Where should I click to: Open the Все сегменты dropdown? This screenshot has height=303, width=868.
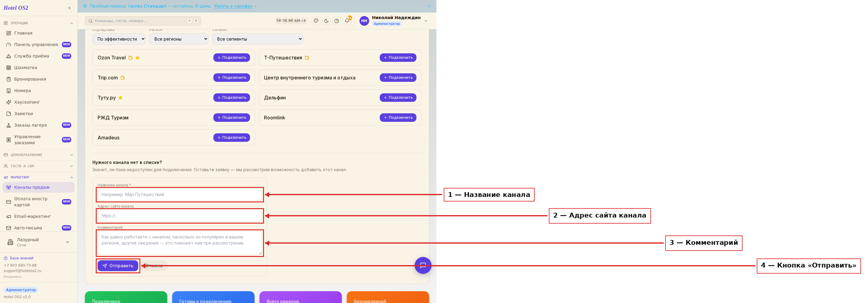coord(257,39)
